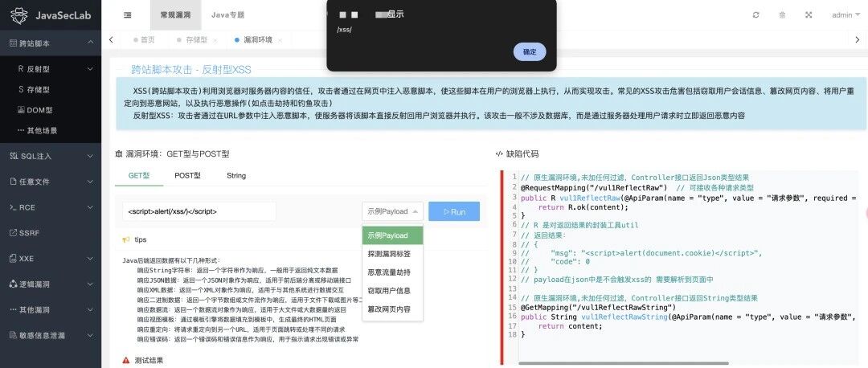This screenshot has width=868, height=368.
Task: Open the Java专题 top tab
Action: (227, 15)
